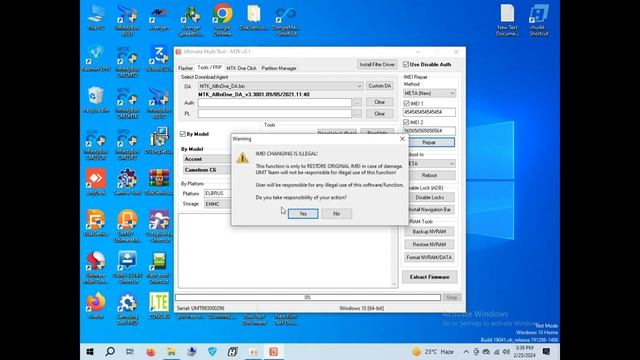The image size is (640, 360).
Task: Click the Disable Locks button
Action: pyautogui.click(x=431, y=197)
